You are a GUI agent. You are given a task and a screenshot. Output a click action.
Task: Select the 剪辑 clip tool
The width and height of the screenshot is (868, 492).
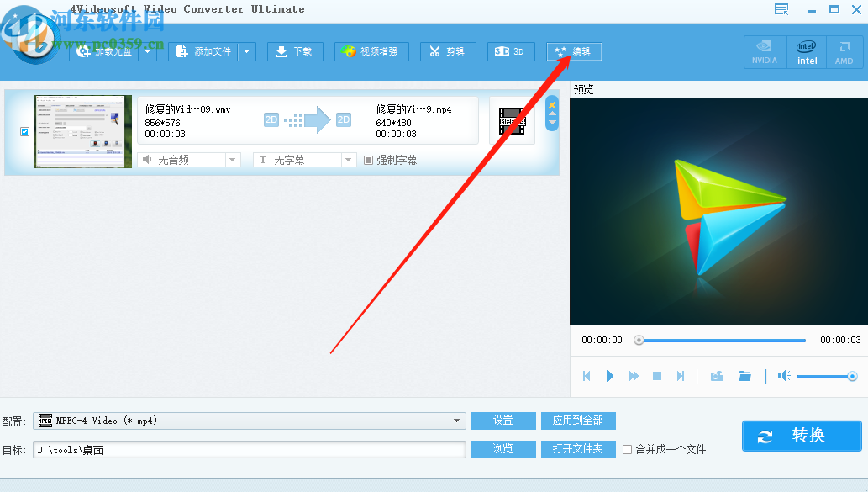pos(448,51)
